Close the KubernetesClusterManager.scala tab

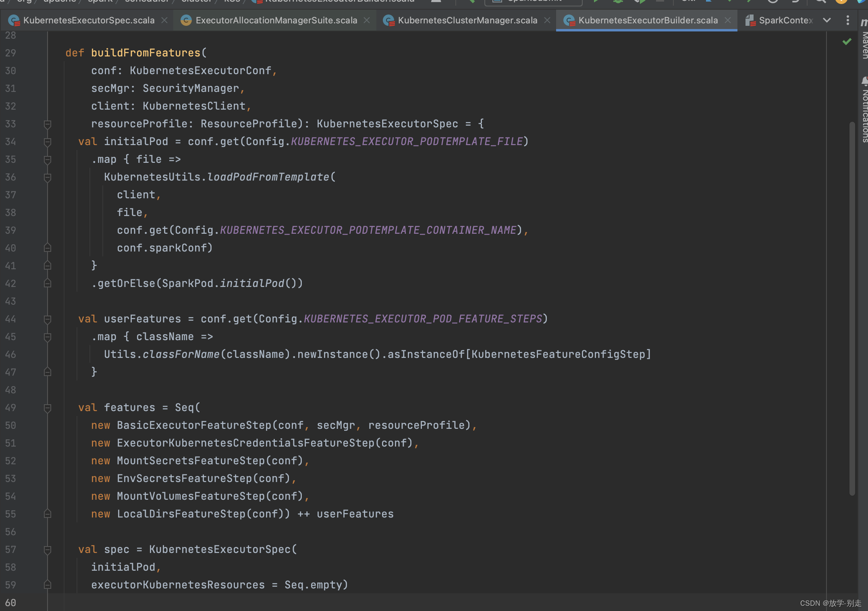pyautogui.click(x=547, y=20)
